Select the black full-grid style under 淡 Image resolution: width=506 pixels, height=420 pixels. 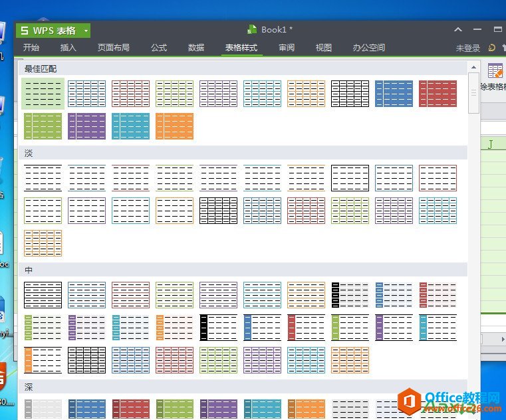click(x=219, y=211)
